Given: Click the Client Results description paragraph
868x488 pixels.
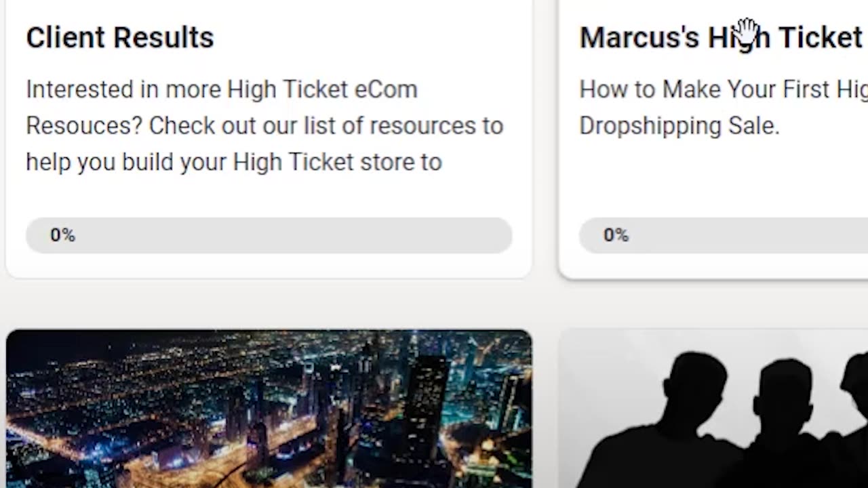Looking at the screenshot, I should coord(264,125).
